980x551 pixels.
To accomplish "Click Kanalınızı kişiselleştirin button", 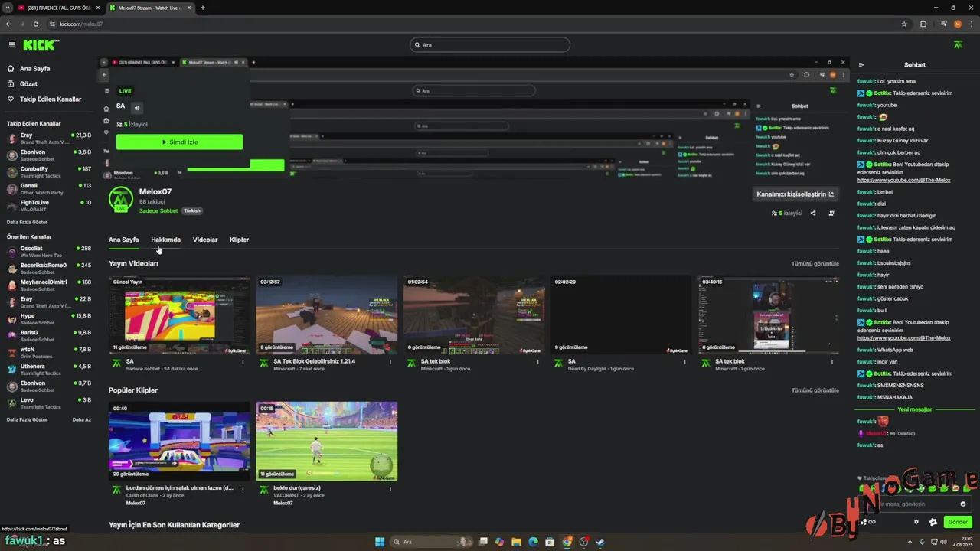I will 795,194.
